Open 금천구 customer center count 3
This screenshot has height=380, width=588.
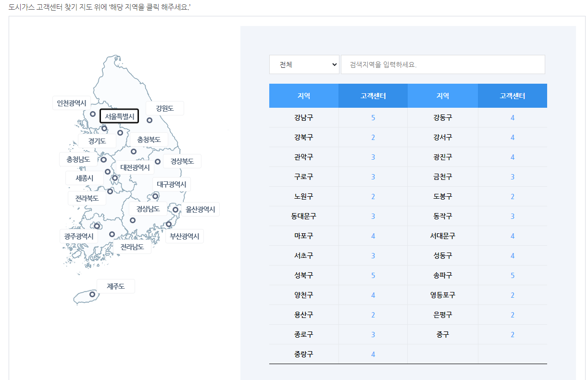click(x=513, y=177)
